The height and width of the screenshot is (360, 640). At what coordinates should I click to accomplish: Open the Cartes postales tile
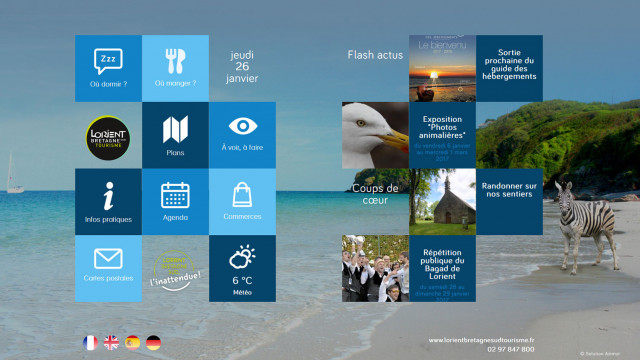coord(108,269)
